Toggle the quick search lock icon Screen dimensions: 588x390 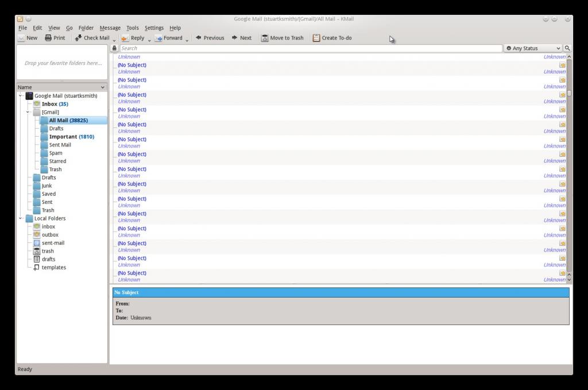pyautogui.click(x=114, y=48)
